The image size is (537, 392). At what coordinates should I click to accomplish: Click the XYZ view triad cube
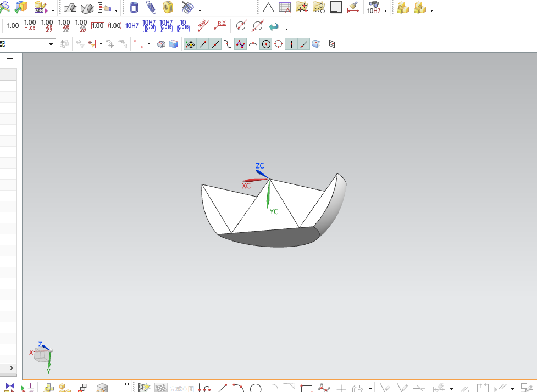point(42,356)
